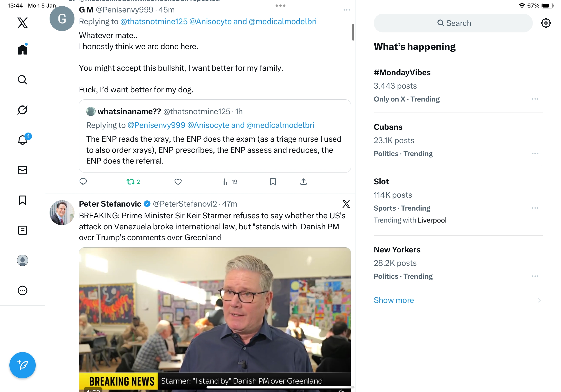Image resolution: width=561 pixels, height=392 pixels.
Task: Share G M's post via share icon
Action: point(304,182)
